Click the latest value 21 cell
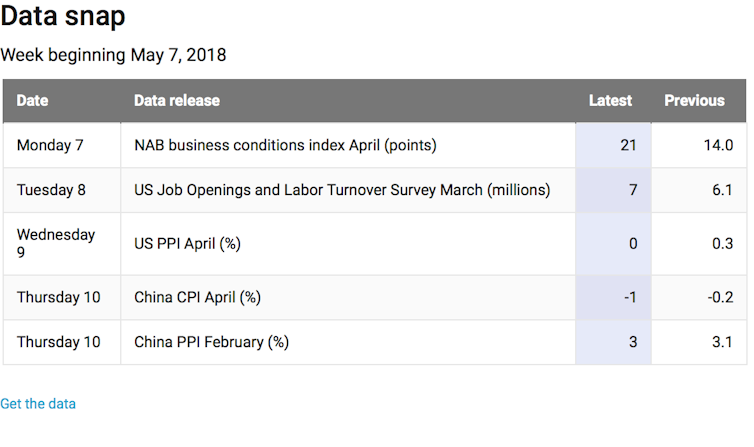 pyautogui.click(x=628, y=146)
